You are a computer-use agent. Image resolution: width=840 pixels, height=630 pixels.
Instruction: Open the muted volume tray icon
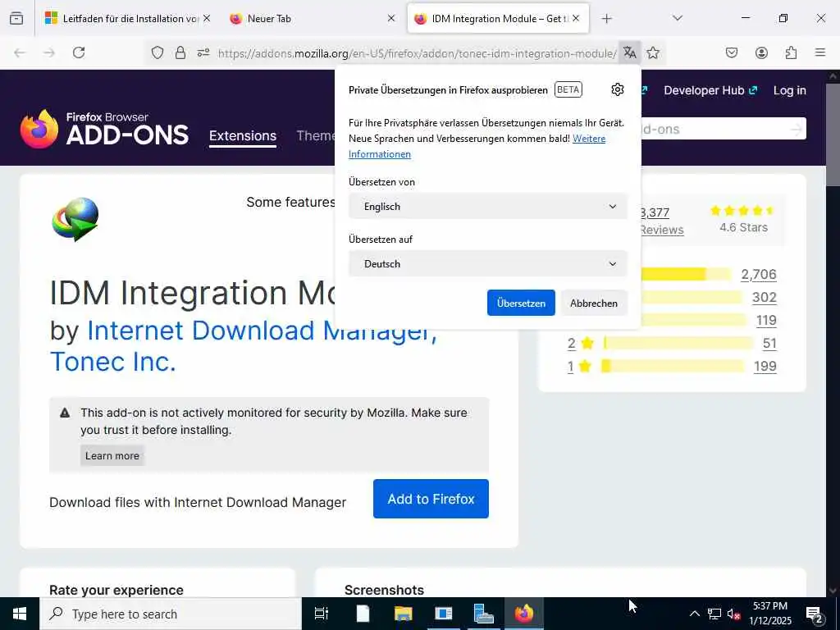(733, 614)
